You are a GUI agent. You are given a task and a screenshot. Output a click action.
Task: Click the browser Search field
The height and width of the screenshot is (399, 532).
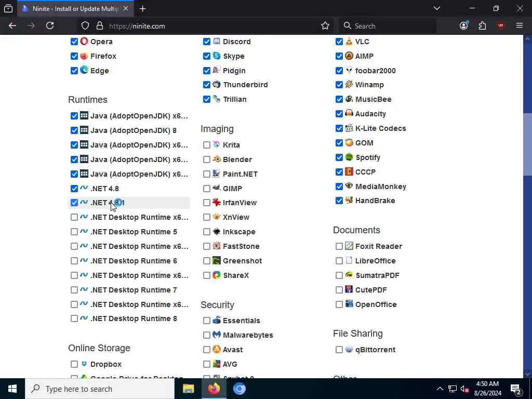(x=388, y=26)
